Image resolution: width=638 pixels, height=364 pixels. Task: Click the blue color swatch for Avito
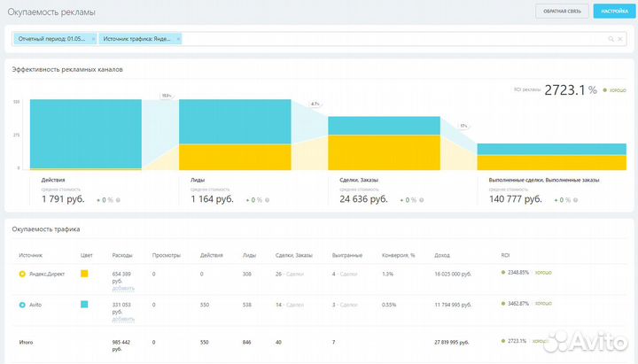84,304
